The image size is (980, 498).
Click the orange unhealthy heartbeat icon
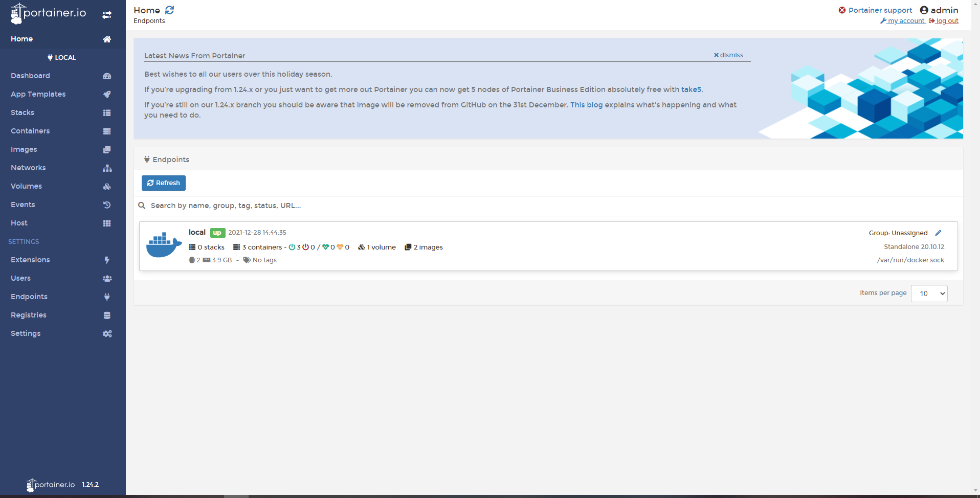(x=340, y=247)
